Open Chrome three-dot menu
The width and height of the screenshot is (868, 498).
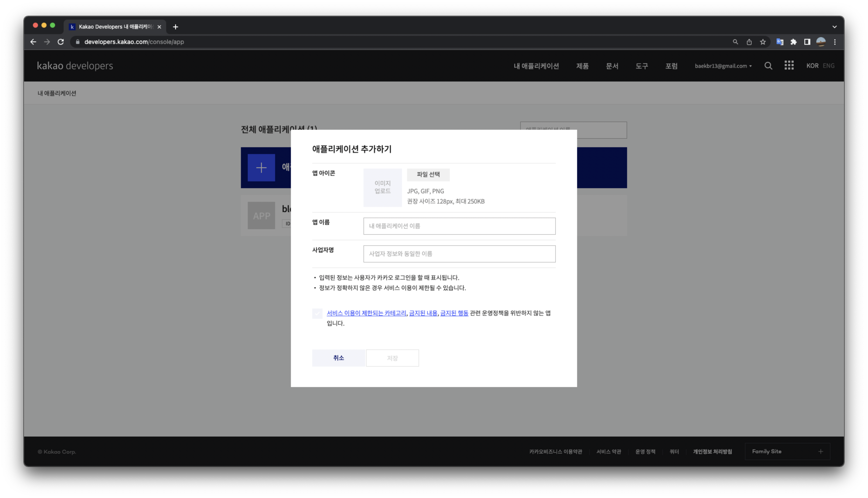point(835,42)
